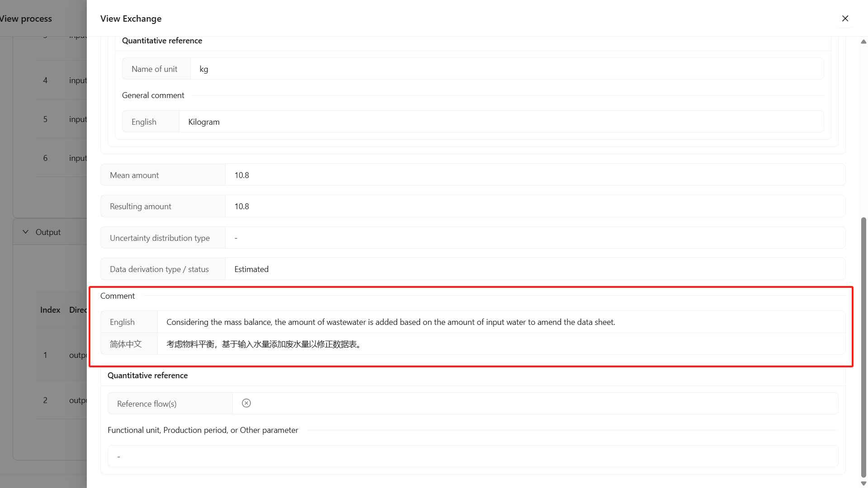The image size is (868, 488).
Task: Click the English comment text about wastewater
Action: pos(391,322)
